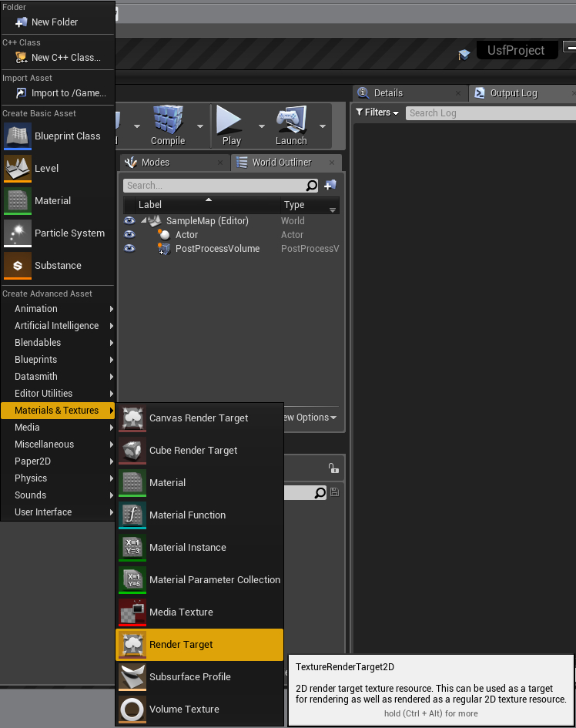Open the Datasmith submenu
The image size is (576, 728).
(58, 377)
